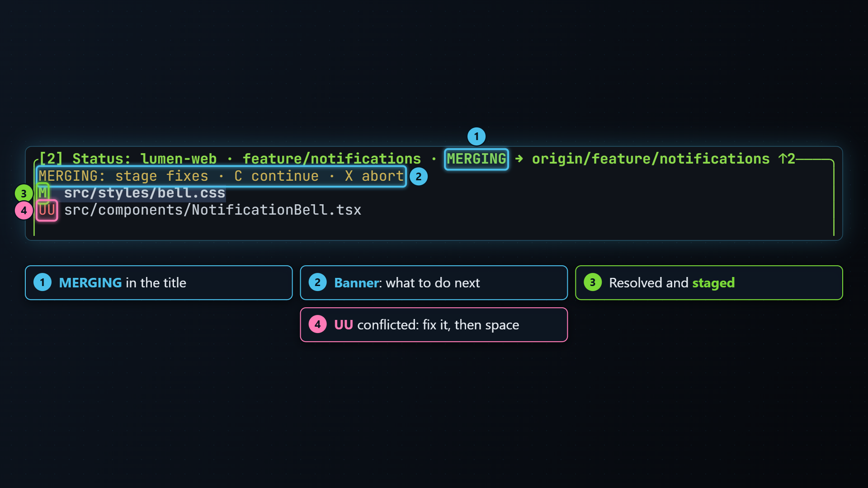
Task: Click feature/notifications branch name in title
Action: point(332,159)
